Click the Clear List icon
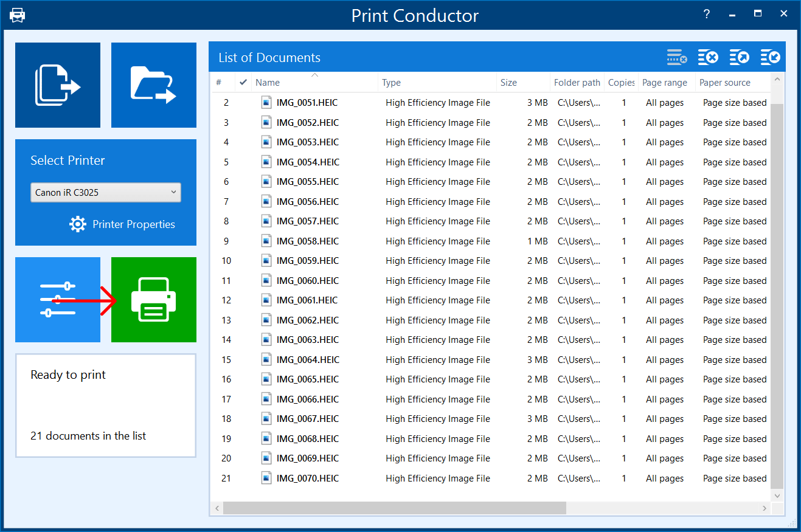The height and width of the screenshot is (532, 801). (708, 58)
